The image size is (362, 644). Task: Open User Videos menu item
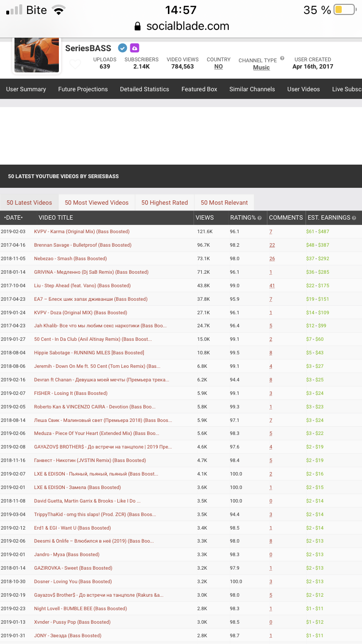pos(304,89)
